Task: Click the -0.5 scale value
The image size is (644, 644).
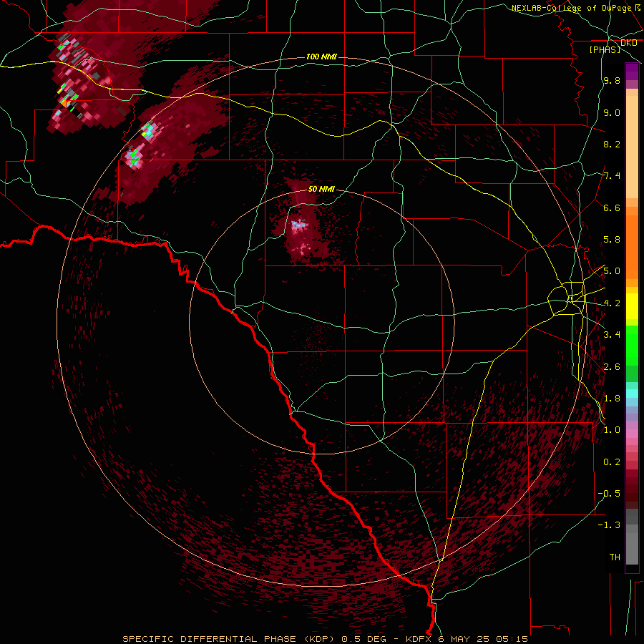Action: [x=609, y=493]
